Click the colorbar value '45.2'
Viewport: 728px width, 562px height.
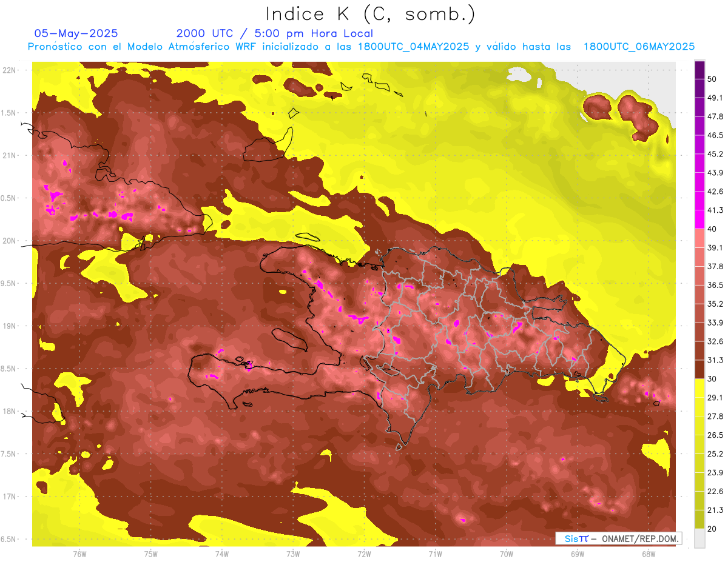pos(715,155)
